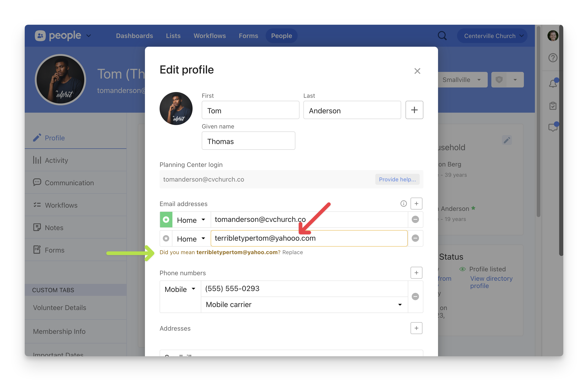Viewport: 588px width, 381px height.
Task: Toggle the Profile listed eye icon
Action: coord(462,269)
